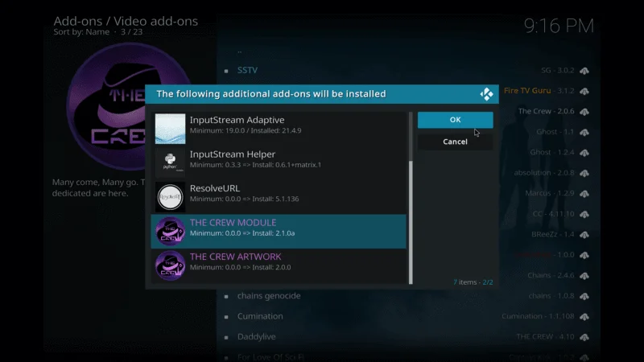Click cloud icon in the 1.0.0 version row
This screenshot has width=644, height=362.
pos(584,255)
